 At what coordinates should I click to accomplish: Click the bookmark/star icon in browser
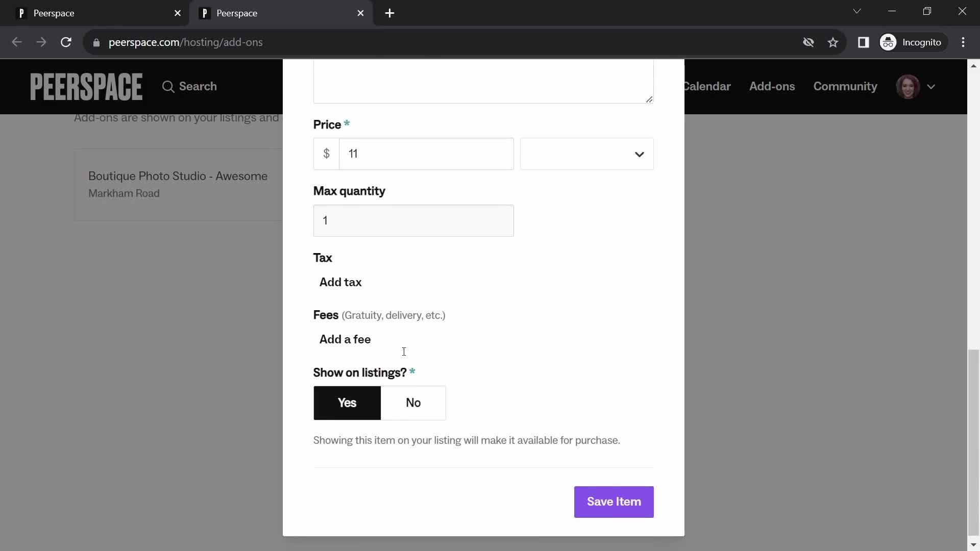(x=834, y=42)
